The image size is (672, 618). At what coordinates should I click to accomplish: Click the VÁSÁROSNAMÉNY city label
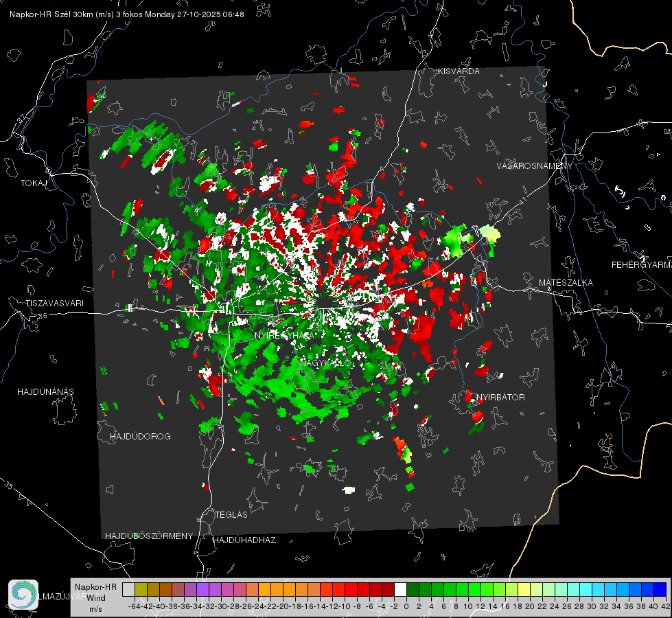[x=535, y=166]
